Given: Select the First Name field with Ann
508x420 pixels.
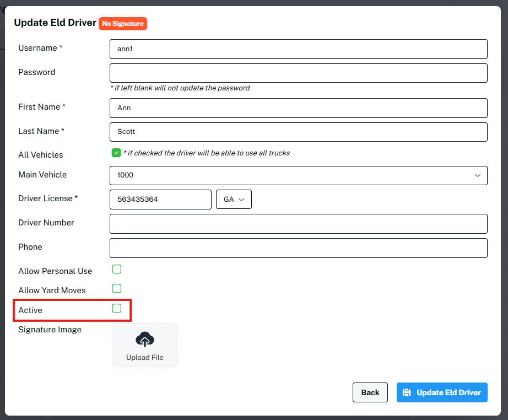Looking at the screenshot, I should (x=298, y=108).
